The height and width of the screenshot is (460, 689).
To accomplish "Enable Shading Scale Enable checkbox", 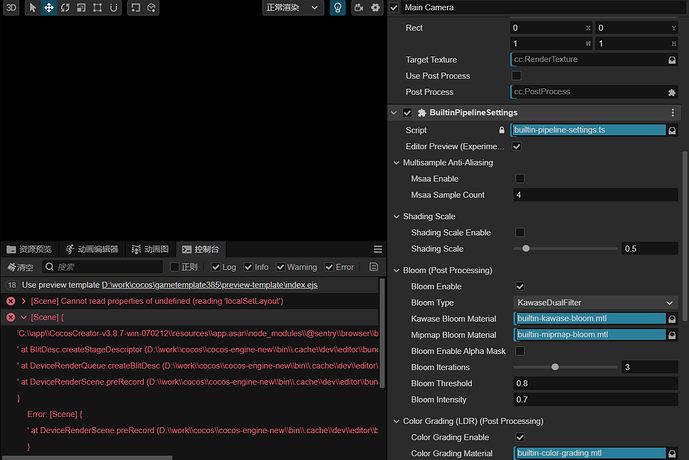I will tap(520, 232).
